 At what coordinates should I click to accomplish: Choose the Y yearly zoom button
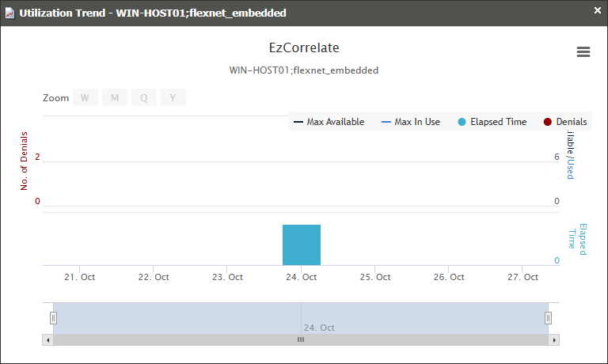point(173,98)
